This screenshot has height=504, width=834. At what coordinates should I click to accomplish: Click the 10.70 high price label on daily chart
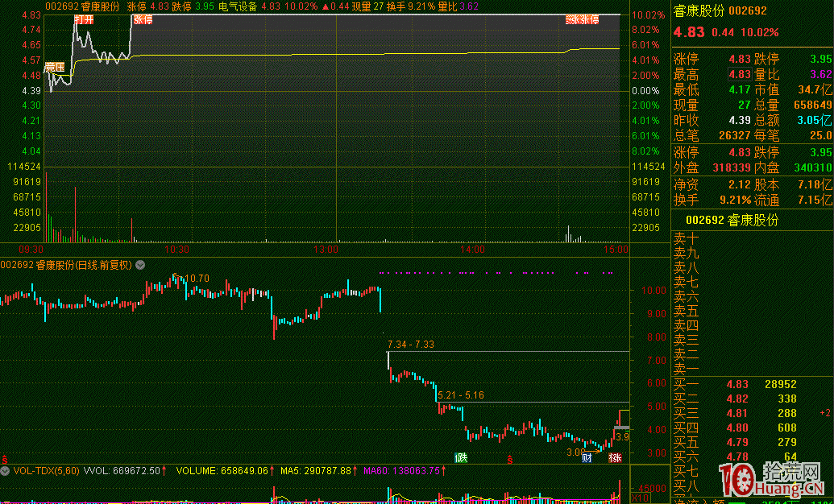pyautogui.click(x=197, y=278)
